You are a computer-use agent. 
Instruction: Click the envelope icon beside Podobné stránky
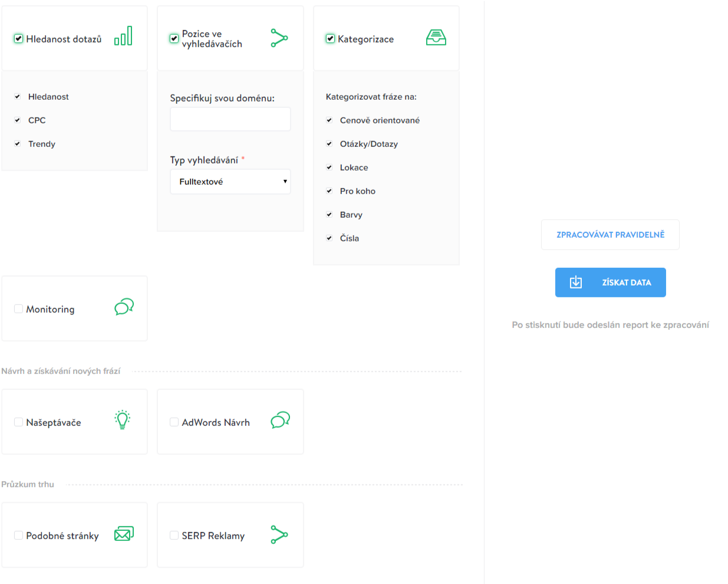pos(124,534)
